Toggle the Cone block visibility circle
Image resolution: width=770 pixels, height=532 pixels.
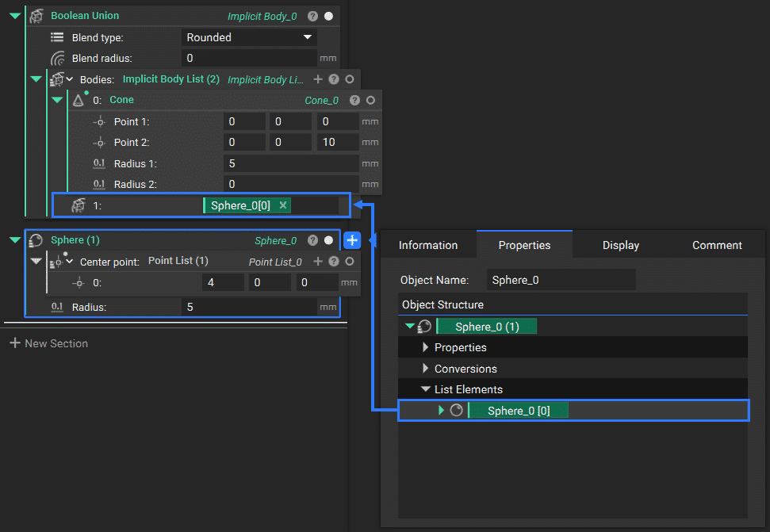[x=370, y=100]
